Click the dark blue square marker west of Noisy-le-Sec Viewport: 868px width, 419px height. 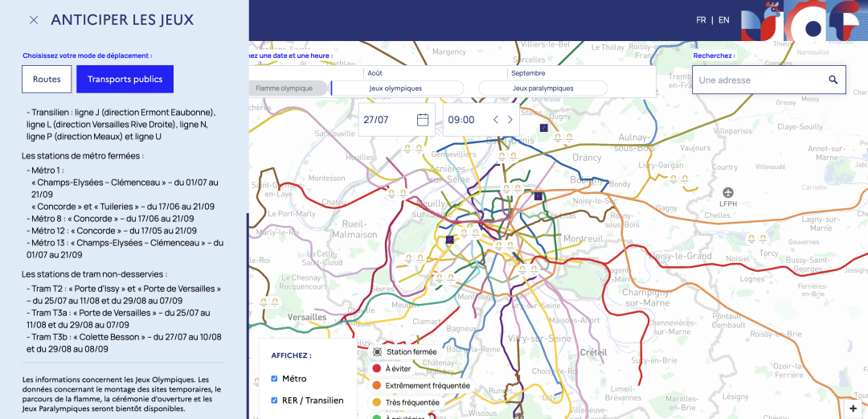click(538, 195)
